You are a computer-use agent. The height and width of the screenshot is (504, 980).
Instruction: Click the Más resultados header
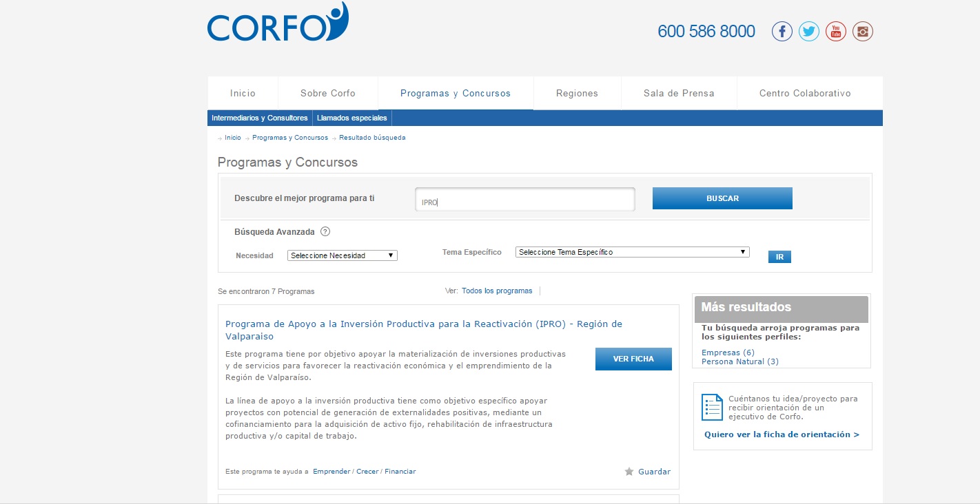click(782, 308)
